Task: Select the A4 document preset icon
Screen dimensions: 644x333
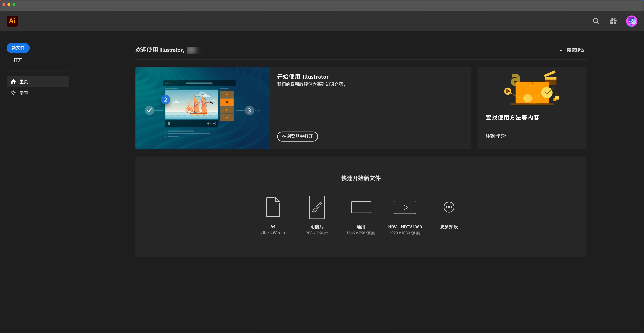Action: pos(273,207)
